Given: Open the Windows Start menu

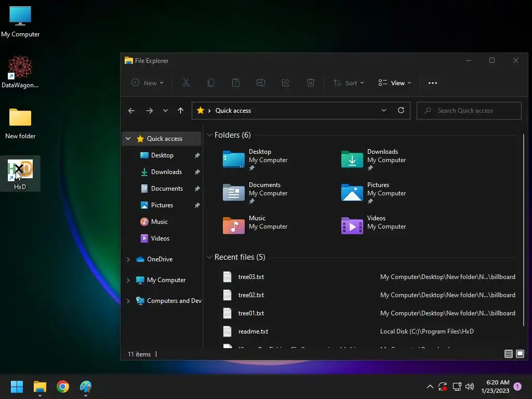Looking at the screenshot, I should pyautogui.click(x=17, y=387).
